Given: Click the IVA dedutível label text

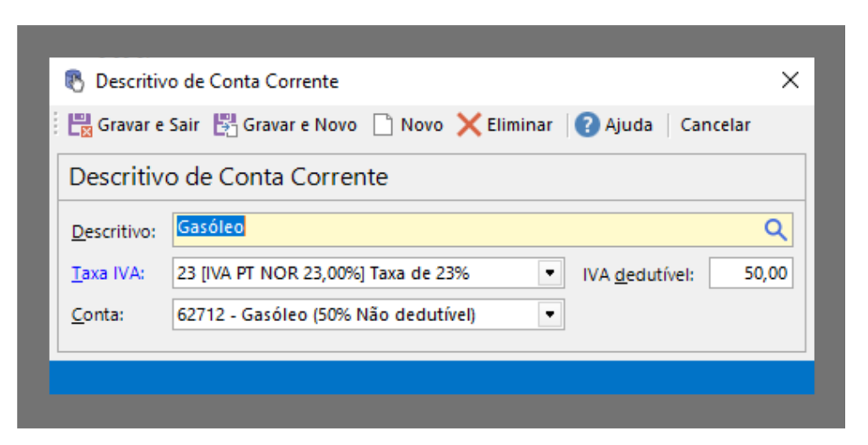Looking at the screenshot, I should [638, 274].
